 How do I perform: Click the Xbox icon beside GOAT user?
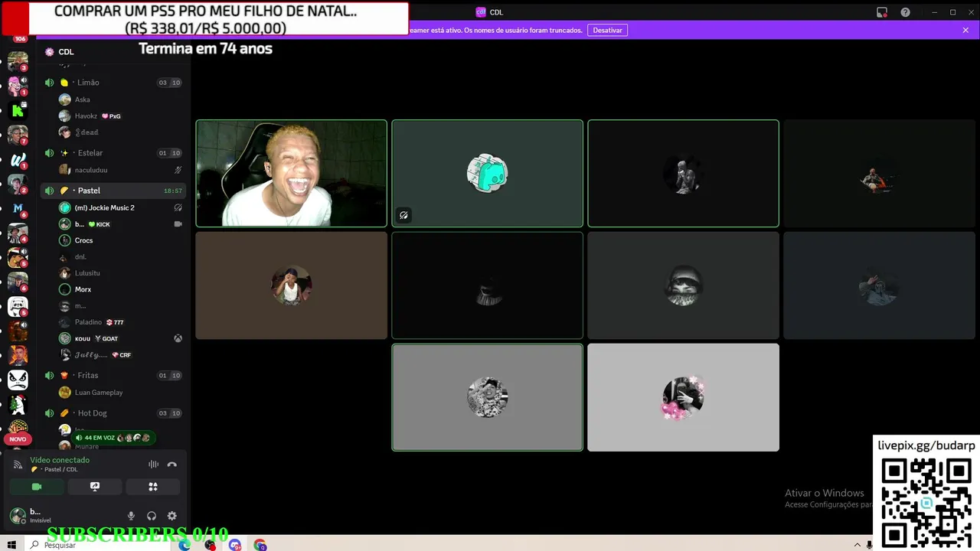tap(178, 338)
